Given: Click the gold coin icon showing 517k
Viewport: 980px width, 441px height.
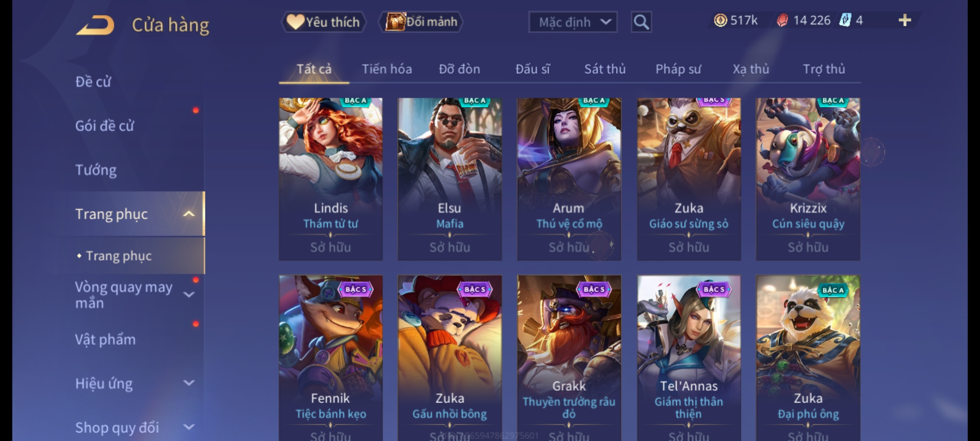Looking at the screenshot, I should pos(720,20).
